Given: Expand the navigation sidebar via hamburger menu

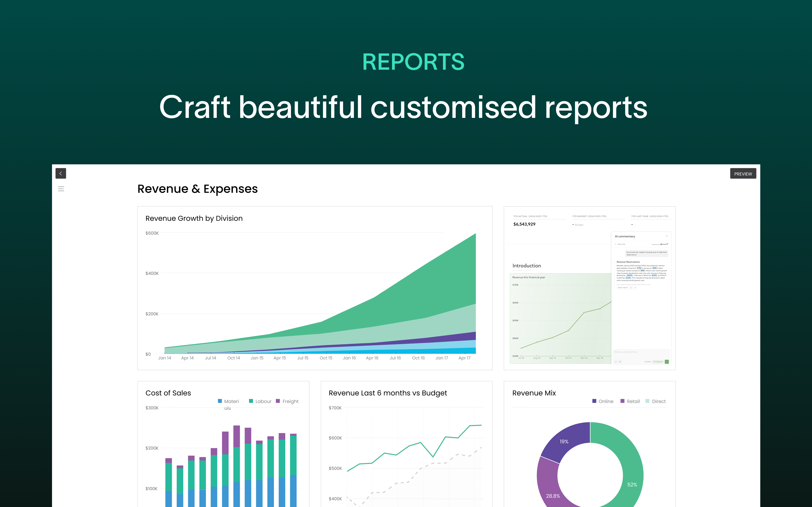Looking at the screenshot, I should click(x=61, y=189).
